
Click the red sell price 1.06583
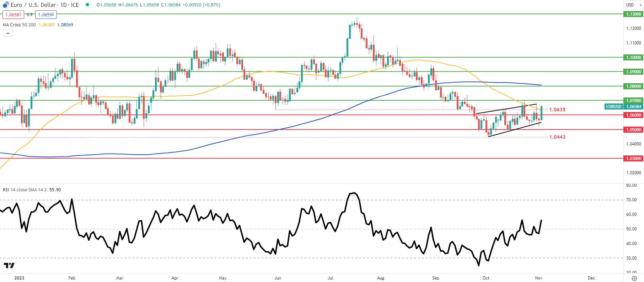coord(13,15)
